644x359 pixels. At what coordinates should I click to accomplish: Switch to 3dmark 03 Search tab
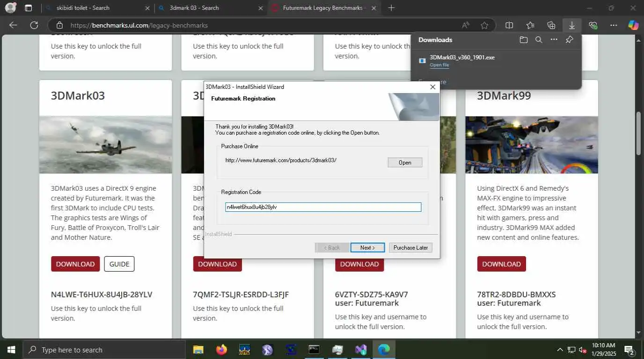(x=211, y=8)
